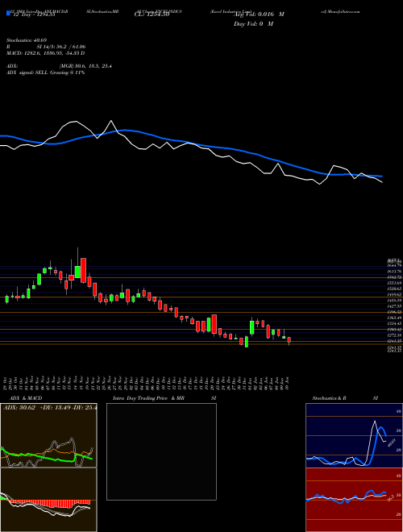
Task: Click the 'ADX: 30.62 +DY: 13.49' header
Action: point(49,407)
